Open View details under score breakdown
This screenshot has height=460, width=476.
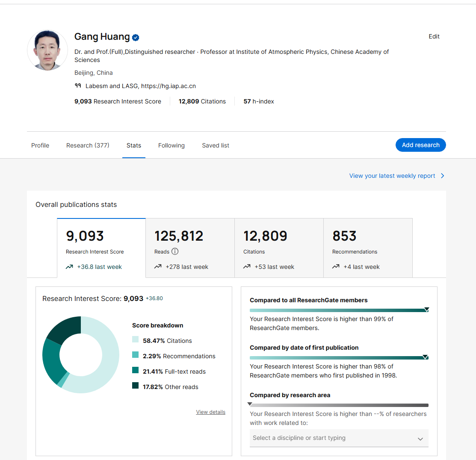coord(210,412)
